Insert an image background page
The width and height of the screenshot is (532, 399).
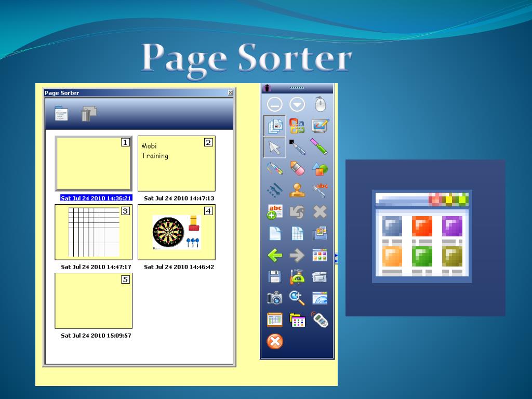320,233
